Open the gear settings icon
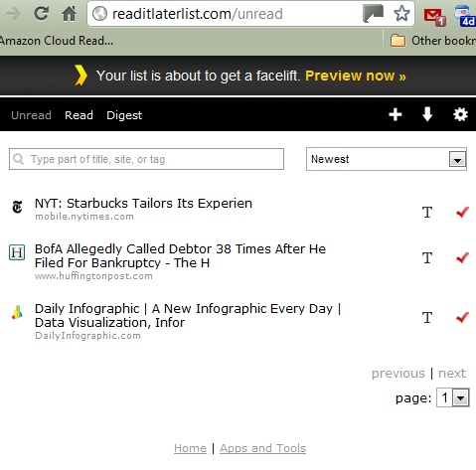The image size is (476, 470). pyautogui.click(x=460, y=114)
